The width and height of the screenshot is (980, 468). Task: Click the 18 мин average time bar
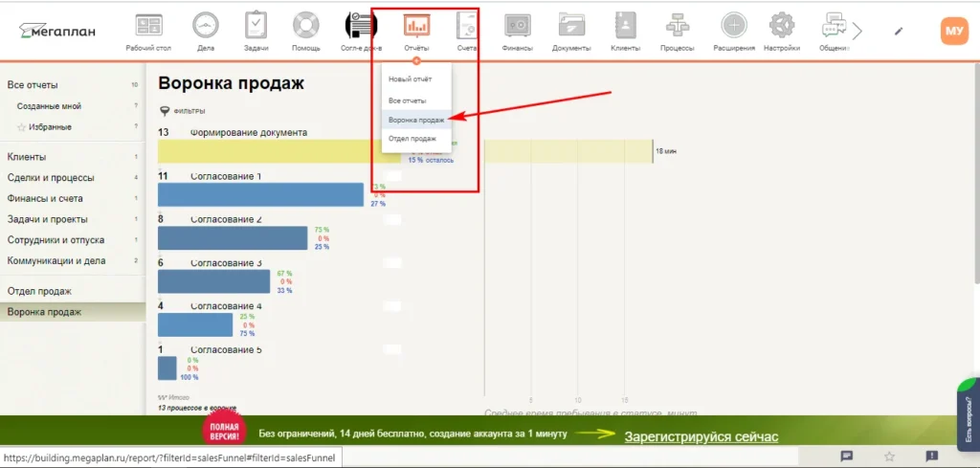point(568,152)
